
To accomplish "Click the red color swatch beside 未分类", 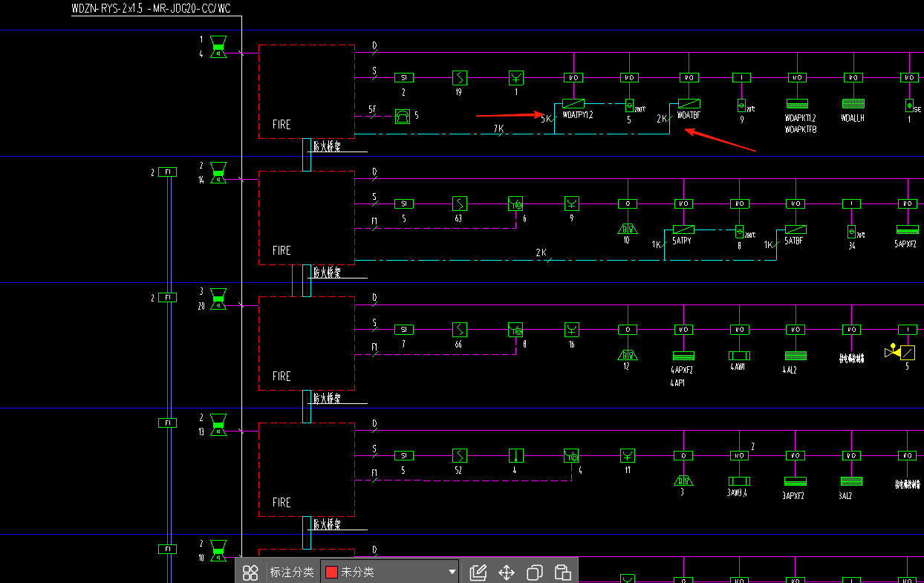I will click(x=331, y=572).
